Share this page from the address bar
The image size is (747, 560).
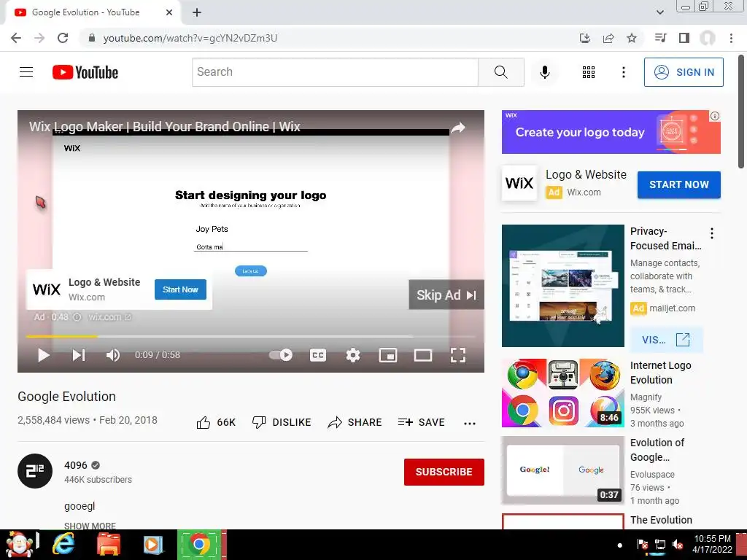[x=608, y=38]
